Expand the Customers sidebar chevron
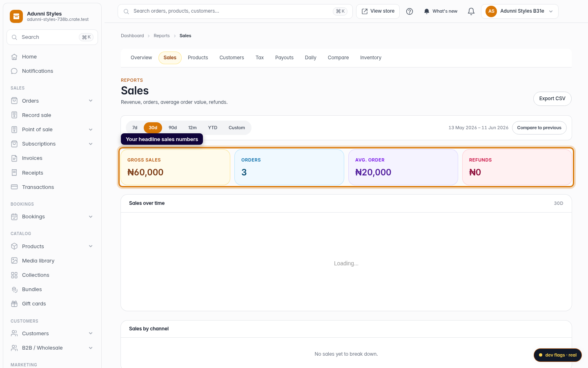588x368 pixels. coord(91,333)
